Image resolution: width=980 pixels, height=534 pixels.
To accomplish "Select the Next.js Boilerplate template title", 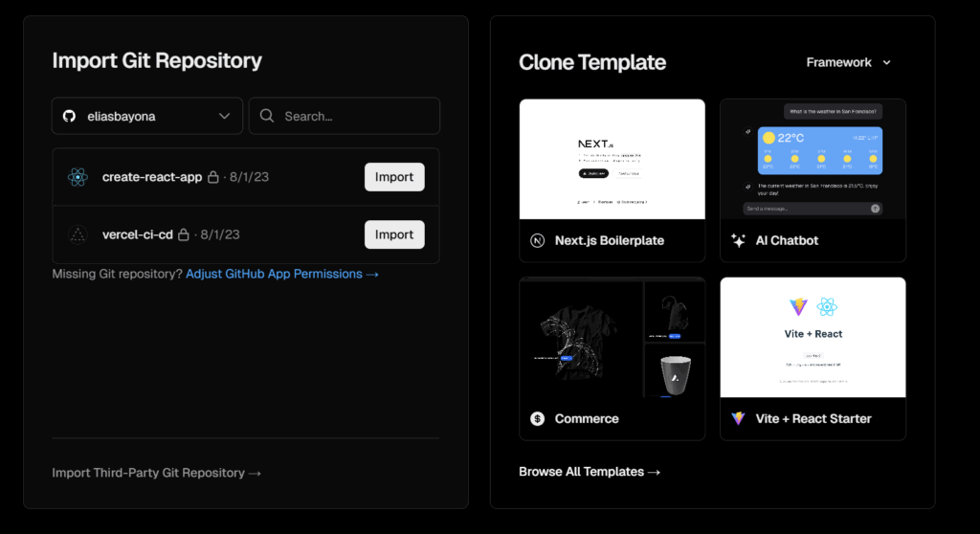I will 610,241.
